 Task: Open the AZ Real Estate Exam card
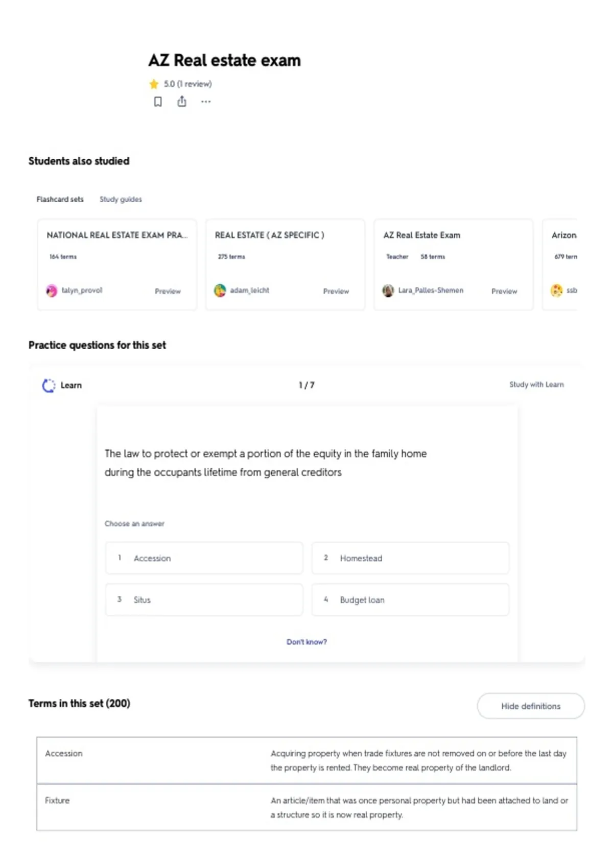453,264
